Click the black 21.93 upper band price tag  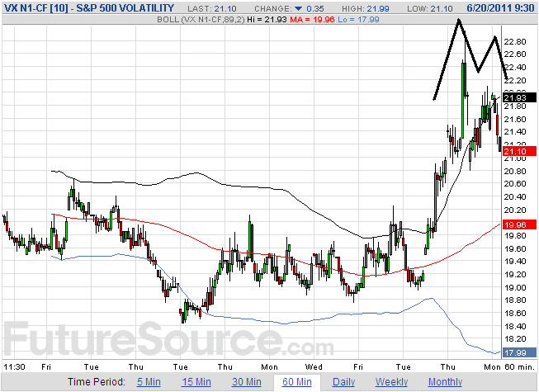[519, 97]
